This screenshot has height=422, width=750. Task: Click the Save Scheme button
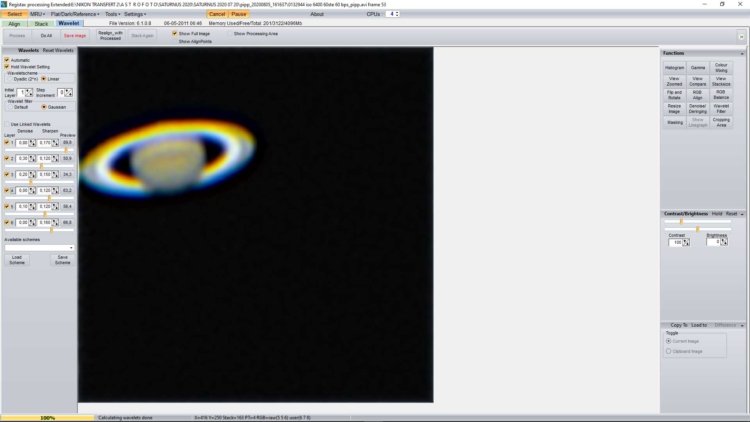[62, 260]
